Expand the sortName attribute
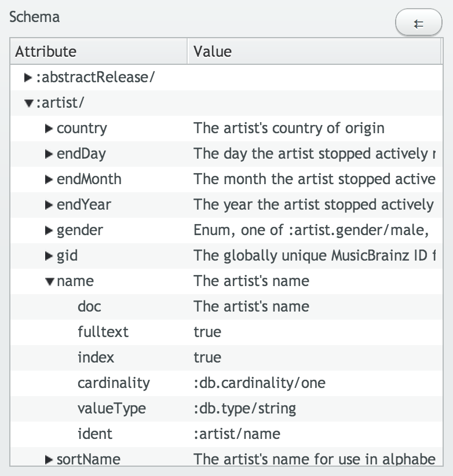The height and width of the screenshot is (476, 453). [49, 459]
